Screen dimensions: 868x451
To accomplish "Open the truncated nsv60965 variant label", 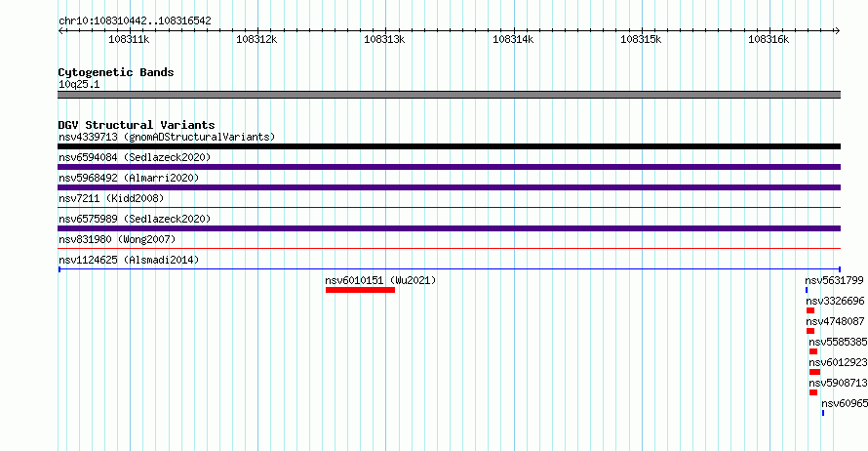I will pyautogui.click(x=845, y=403).
